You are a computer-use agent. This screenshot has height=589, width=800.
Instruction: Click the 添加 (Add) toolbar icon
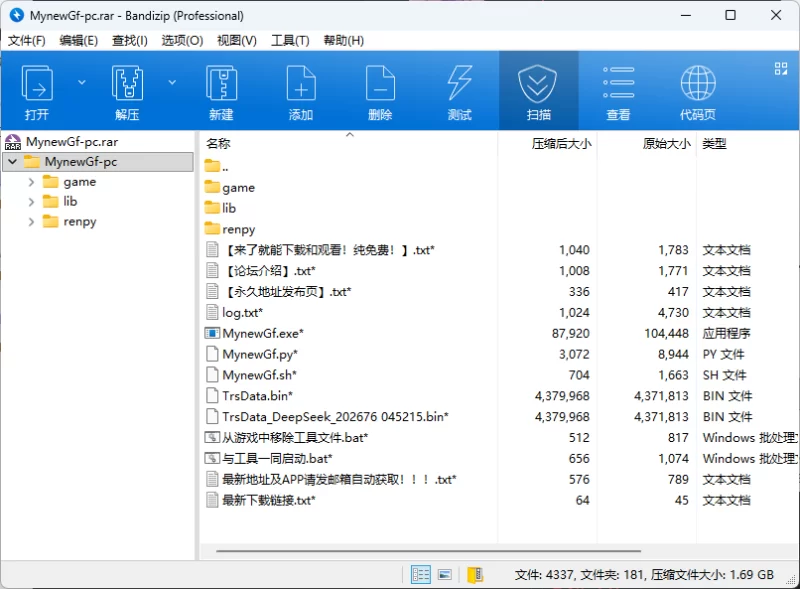(301, 83)
